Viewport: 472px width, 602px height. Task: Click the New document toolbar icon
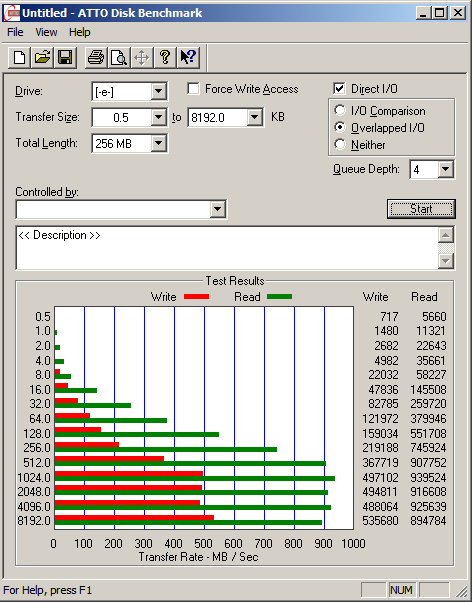(19, 58)
